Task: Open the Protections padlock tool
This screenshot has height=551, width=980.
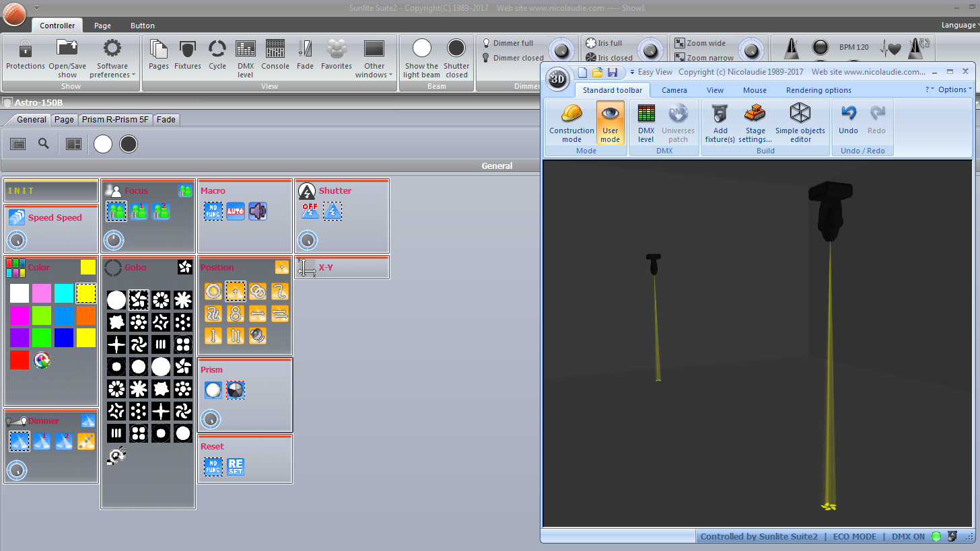Action: tap(26, 55)
